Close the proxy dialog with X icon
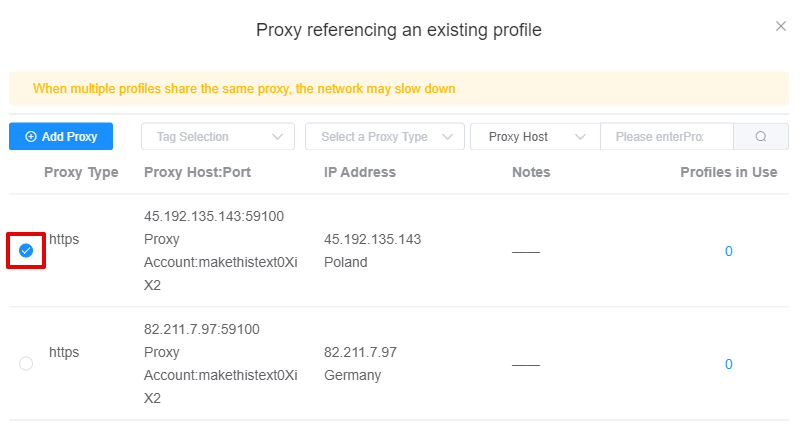The height and width of the screenshot is (426, 801). click(781, 26)
